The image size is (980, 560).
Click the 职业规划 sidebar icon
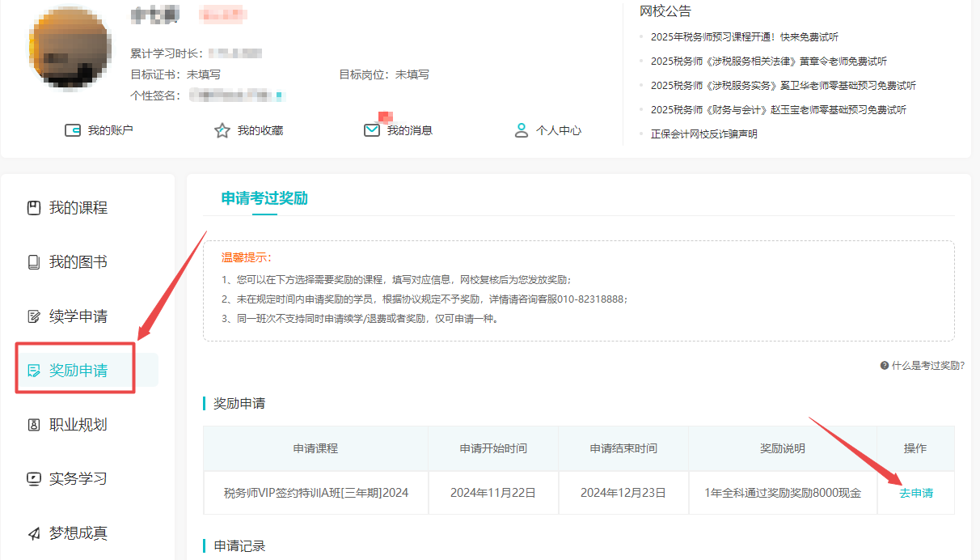click(x=34, y=425)
